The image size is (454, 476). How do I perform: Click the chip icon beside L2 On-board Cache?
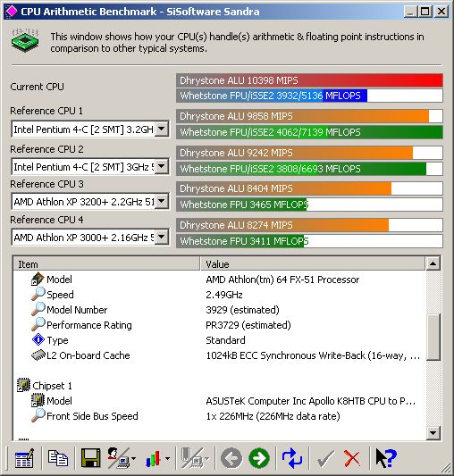(x=38, y=355)
